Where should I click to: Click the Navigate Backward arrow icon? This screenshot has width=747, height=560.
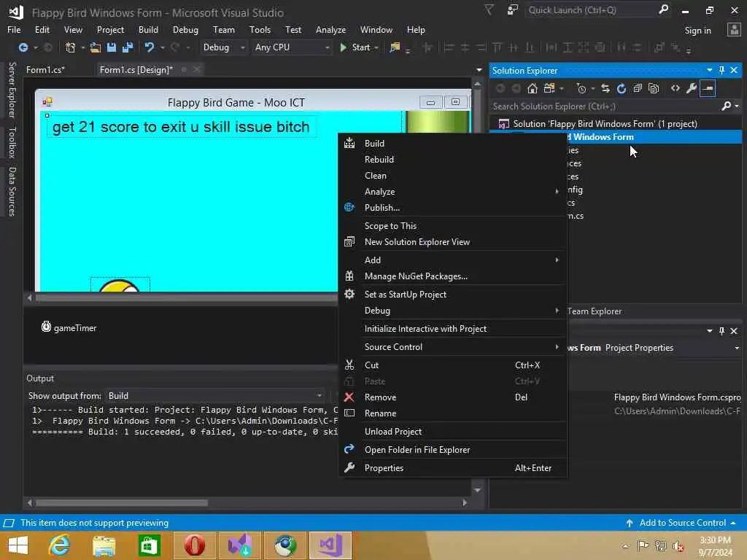(23, 47)
